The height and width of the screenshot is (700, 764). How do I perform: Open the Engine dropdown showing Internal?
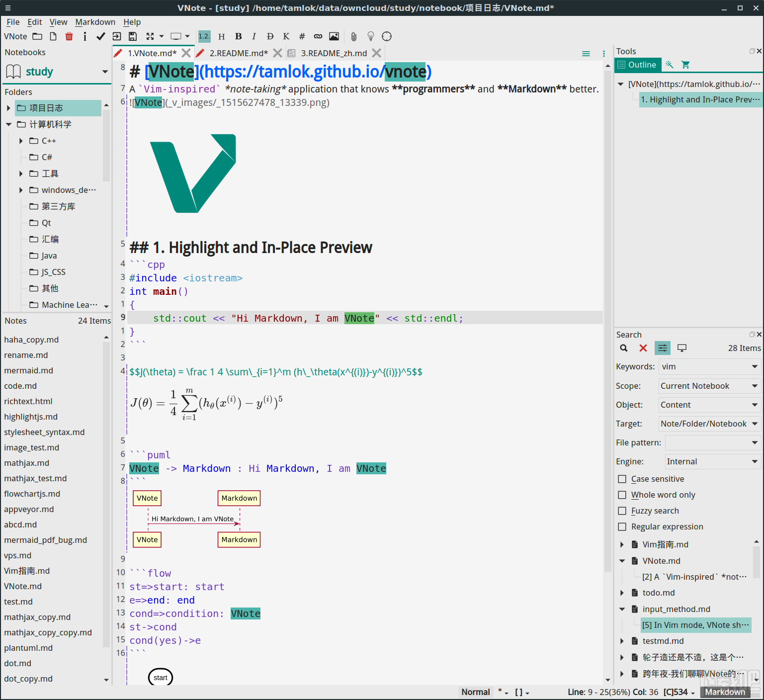pos(713,461)
